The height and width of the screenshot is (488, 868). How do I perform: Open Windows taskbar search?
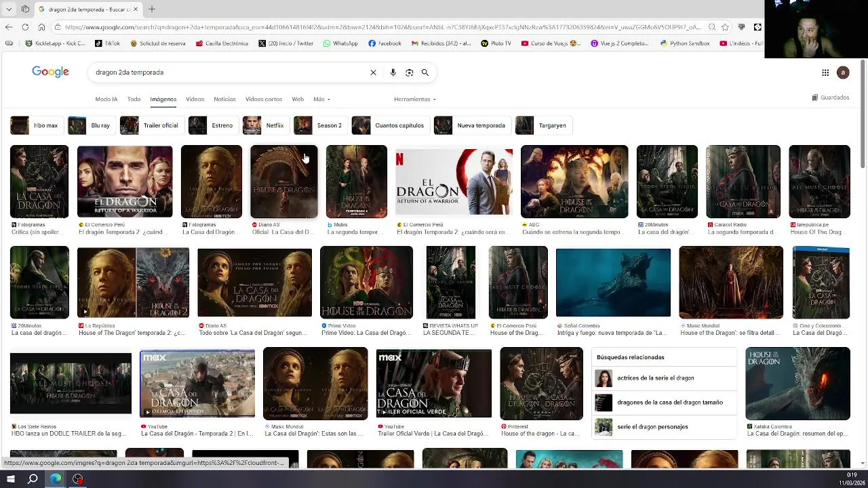pyautogui.click(x=33, y=479)
